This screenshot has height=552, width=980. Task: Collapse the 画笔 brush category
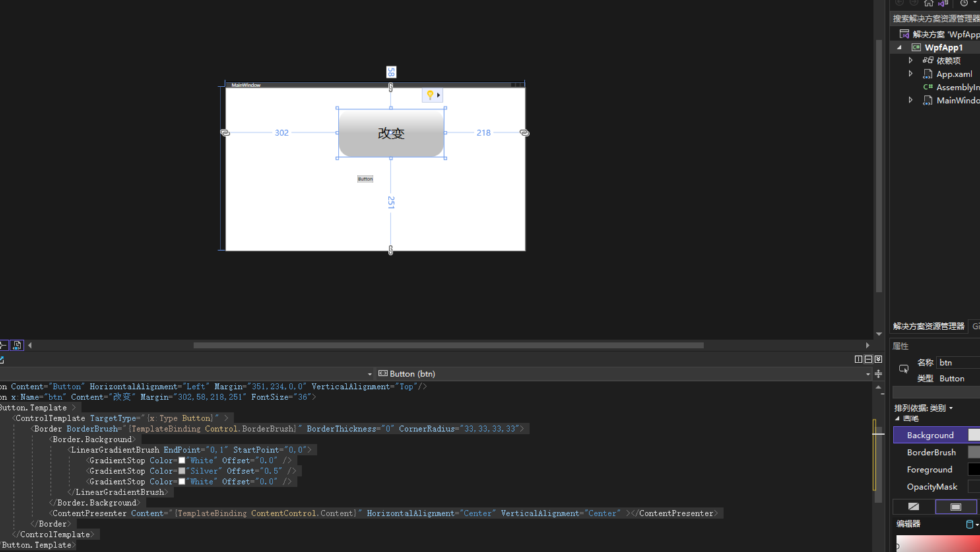[x=898, y=419]
